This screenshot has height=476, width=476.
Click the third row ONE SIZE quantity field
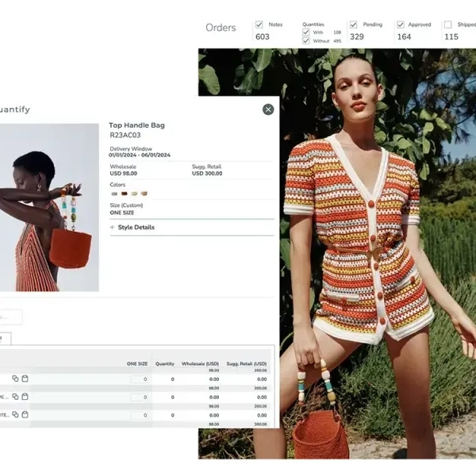click(140, 415)
